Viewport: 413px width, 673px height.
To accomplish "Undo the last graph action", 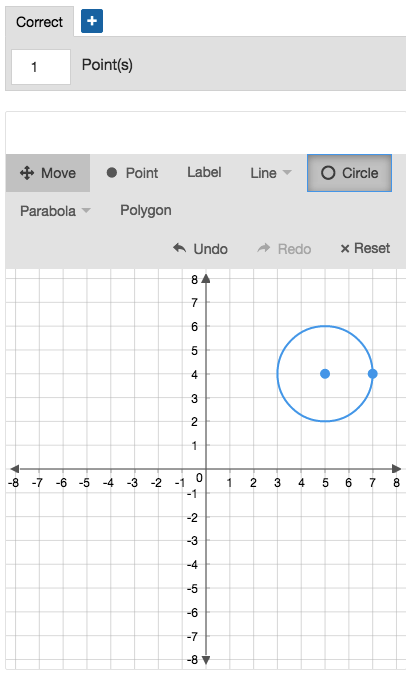I will (200, 249).
